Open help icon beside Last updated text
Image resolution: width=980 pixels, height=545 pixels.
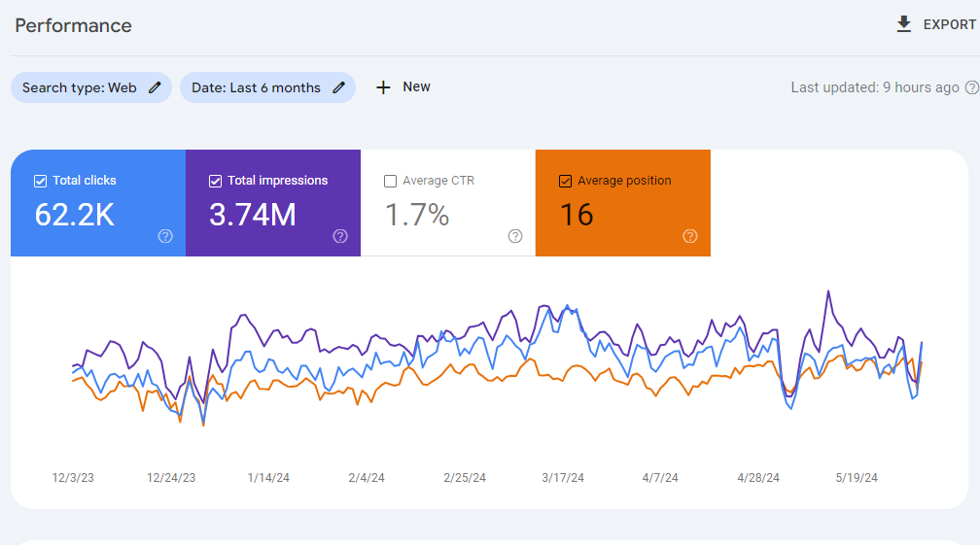click(971, 87)
